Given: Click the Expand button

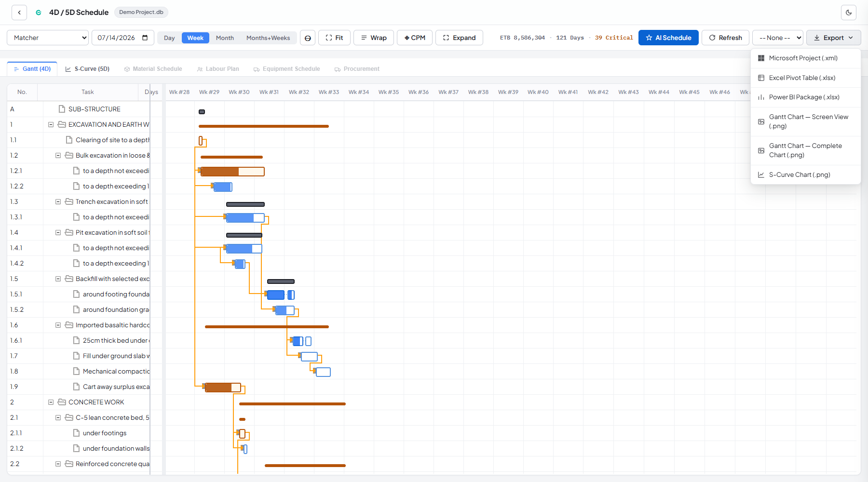Looking at the screenshot, I should point(459,38).
